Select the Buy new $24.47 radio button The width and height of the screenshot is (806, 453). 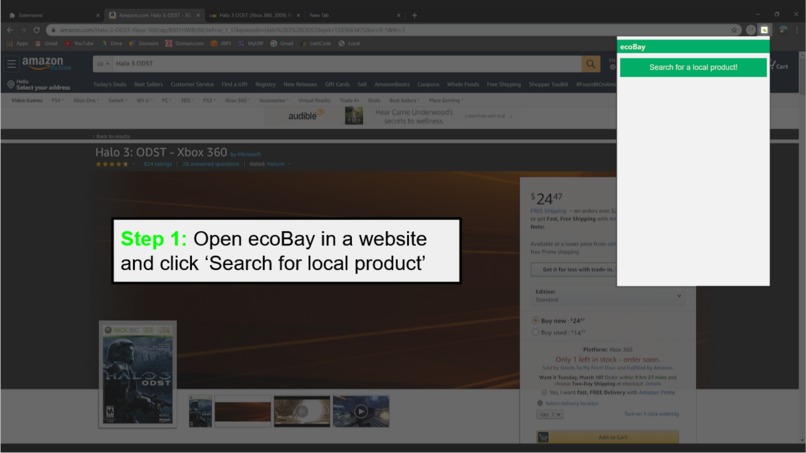point(535,320)
